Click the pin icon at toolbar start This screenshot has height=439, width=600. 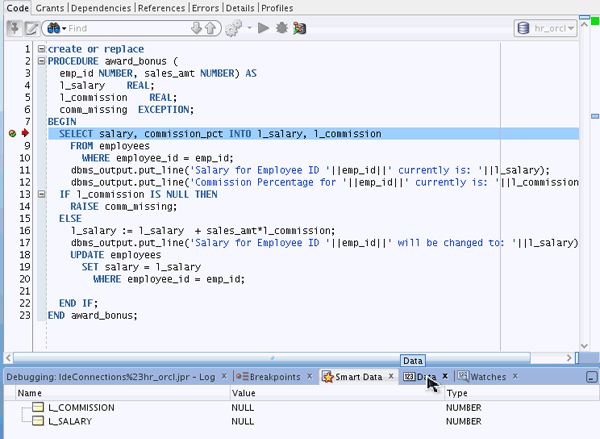click(14, 28)
